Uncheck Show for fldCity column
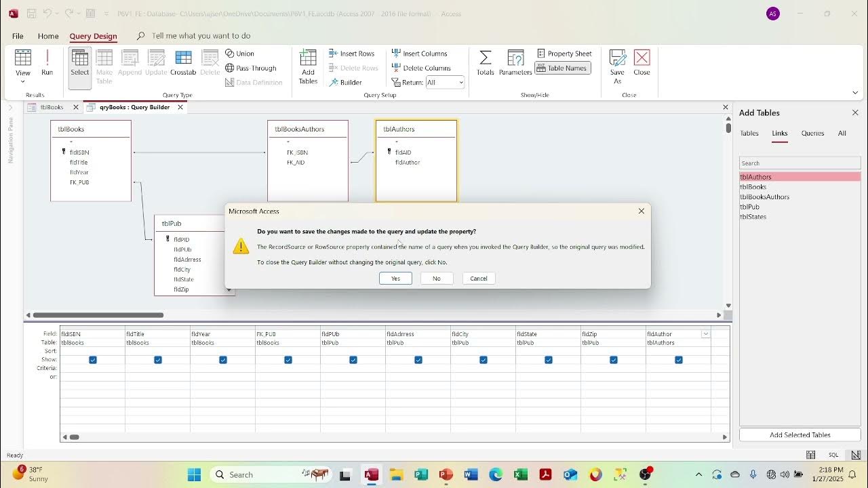This screenshot has width=868, height=488. [484, 360]
